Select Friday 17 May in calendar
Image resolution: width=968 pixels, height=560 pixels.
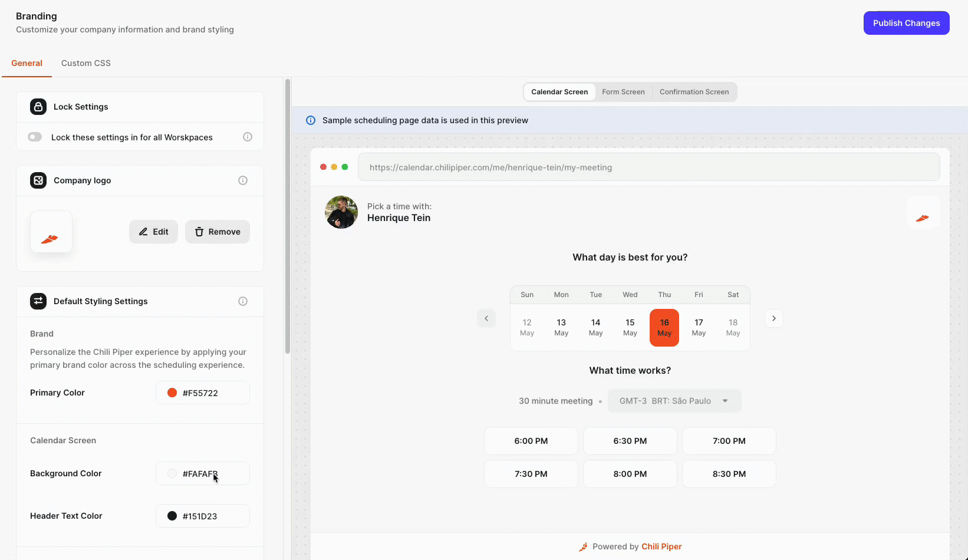click(x=699, y=327)
